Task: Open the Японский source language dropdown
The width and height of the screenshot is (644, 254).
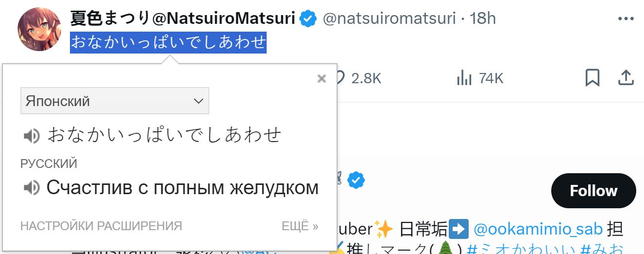Action: 115,101
